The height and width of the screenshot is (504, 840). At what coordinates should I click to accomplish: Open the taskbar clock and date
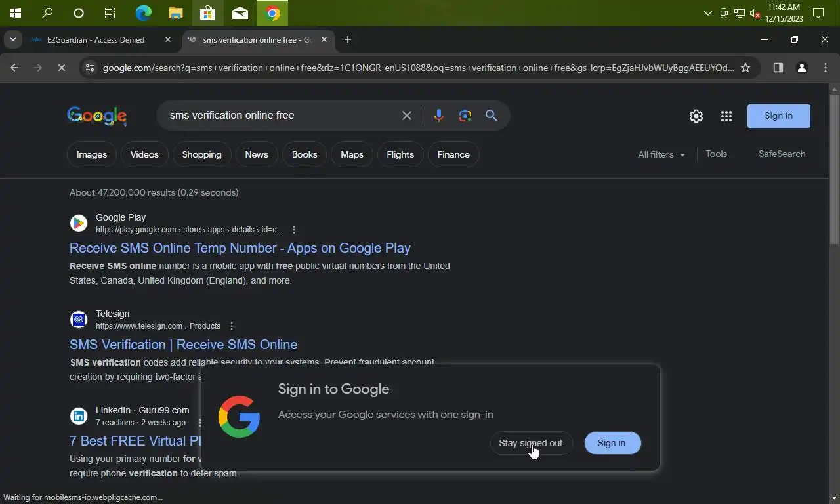click(x=784, y=13)
